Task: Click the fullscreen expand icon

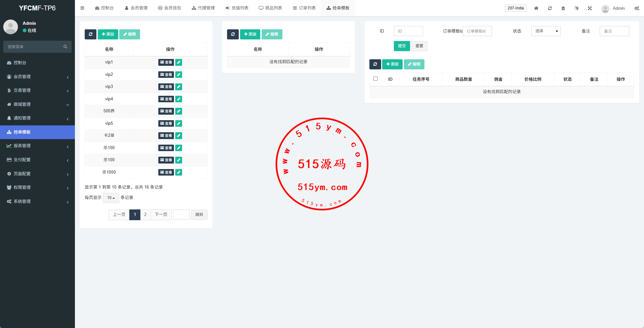Action: click(x=590, y=8)
